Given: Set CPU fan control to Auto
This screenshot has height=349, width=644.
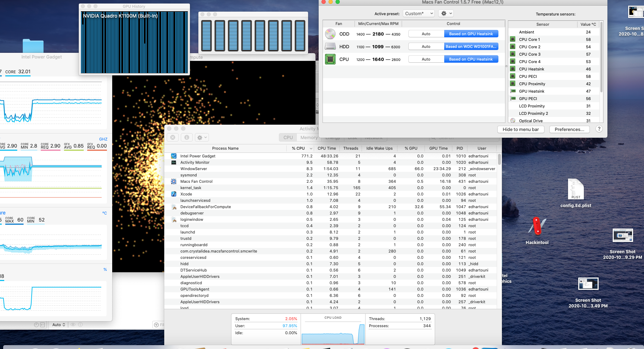Looking at the screenshot, I should click(x=426, y=59).
